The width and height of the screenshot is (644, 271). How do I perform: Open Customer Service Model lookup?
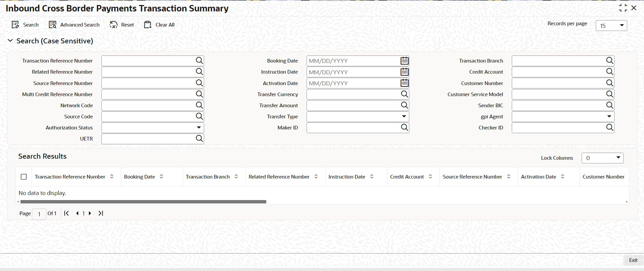point(609,94)
